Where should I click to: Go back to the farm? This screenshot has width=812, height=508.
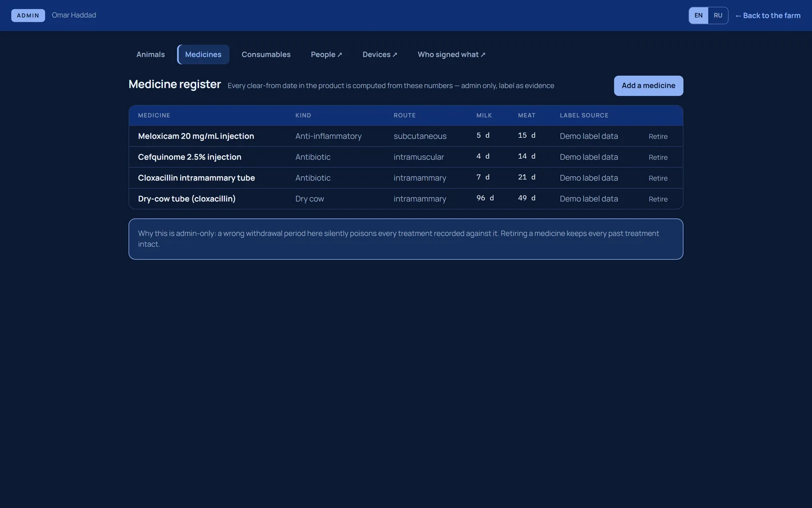coord(768,15)
